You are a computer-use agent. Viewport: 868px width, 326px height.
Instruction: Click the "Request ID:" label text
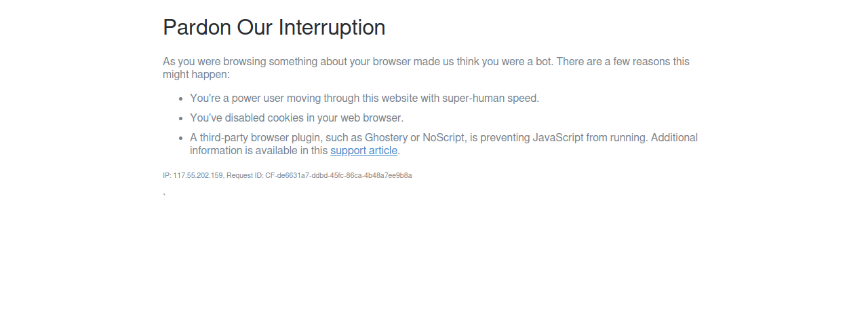click(x=245, y=176)
